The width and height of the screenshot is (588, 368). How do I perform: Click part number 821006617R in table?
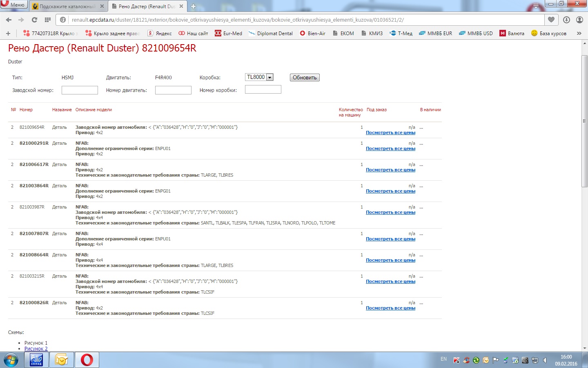click(34, 164)
